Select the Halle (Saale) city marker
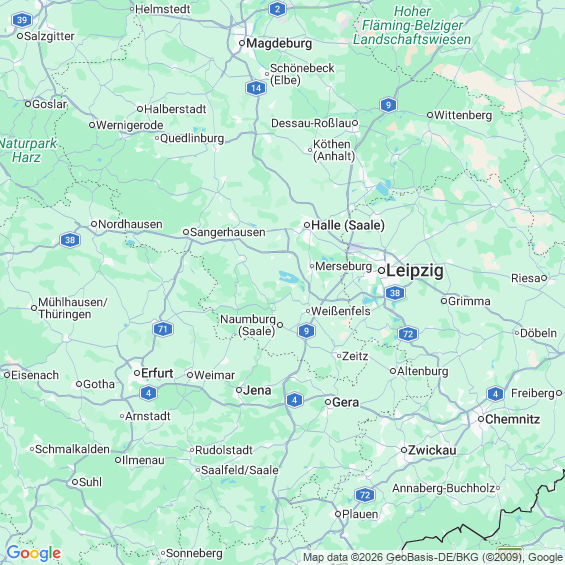565x565 pixels. [x=307, y=225]
